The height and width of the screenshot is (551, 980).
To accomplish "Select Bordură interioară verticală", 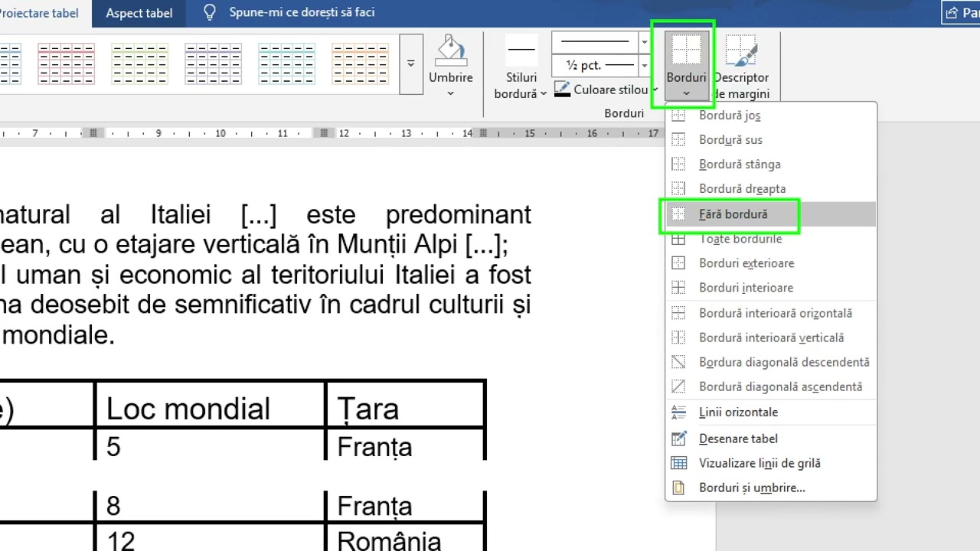I will [x=771, y=337].
